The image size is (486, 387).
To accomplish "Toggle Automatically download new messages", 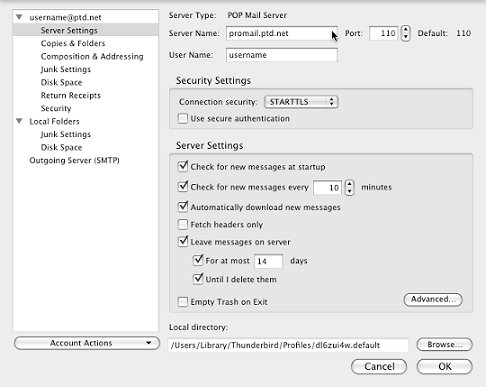I will [183, 207].
